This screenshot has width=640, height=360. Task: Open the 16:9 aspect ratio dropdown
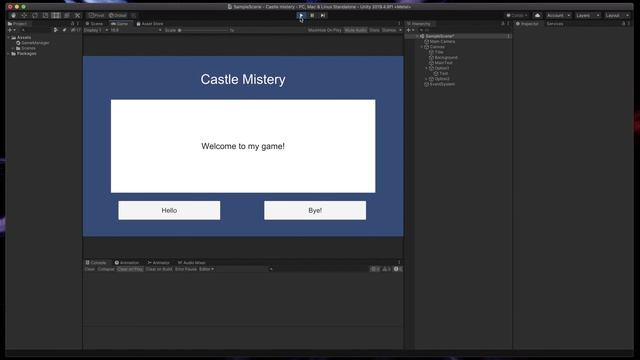tap(136, 30)
